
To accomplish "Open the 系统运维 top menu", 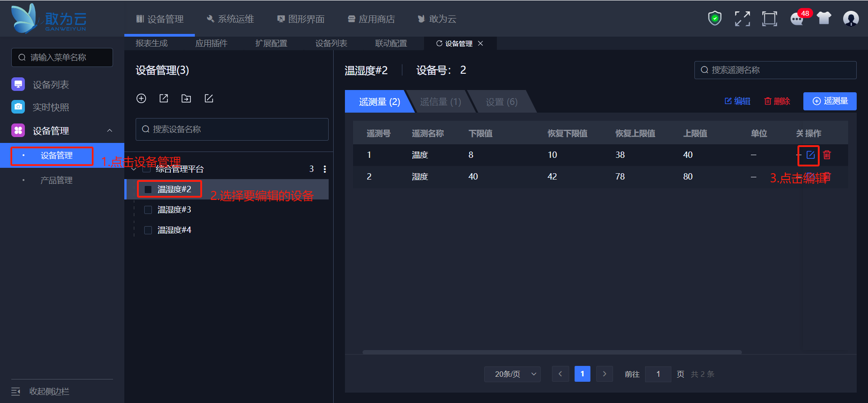I will pyautogui.click(x=230, y=19).
